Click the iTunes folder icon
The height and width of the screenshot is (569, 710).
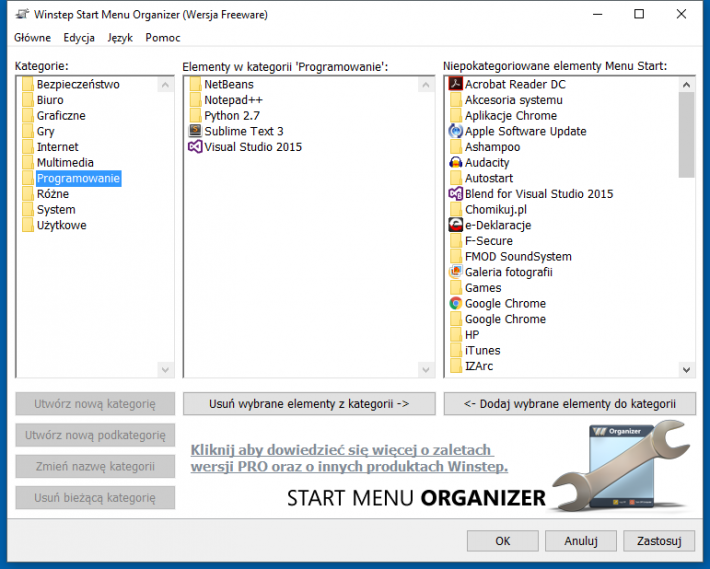[456, 350]
